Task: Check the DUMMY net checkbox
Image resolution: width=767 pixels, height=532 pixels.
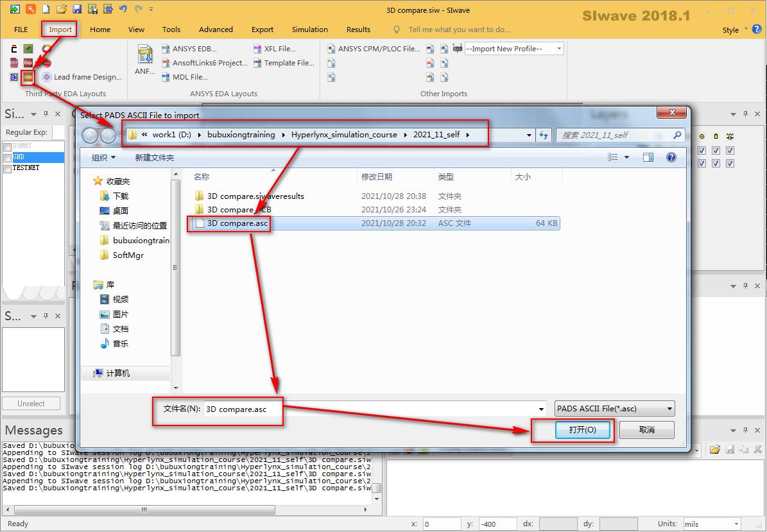Action: (x=7, y=147)
